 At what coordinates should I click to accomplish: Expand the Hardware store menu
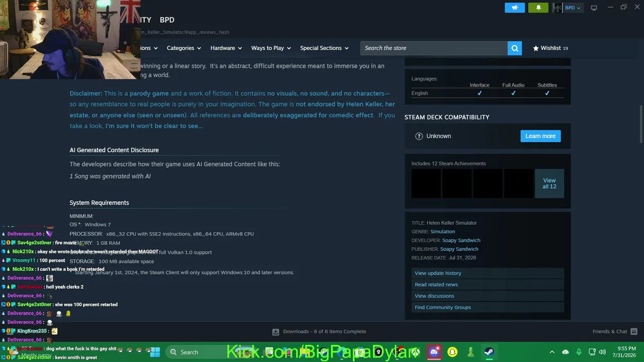coord(226,48)
